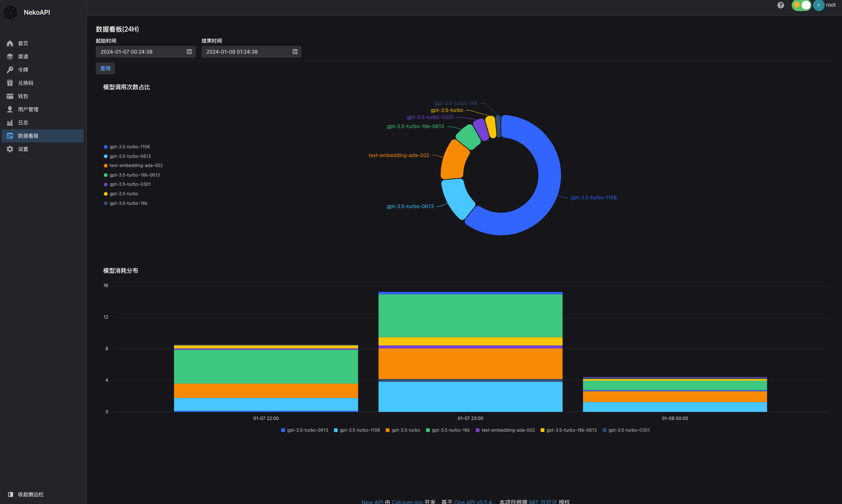
Task: Click the orange text-embedding-ada-002 donut slice
Action: point(454,160)
